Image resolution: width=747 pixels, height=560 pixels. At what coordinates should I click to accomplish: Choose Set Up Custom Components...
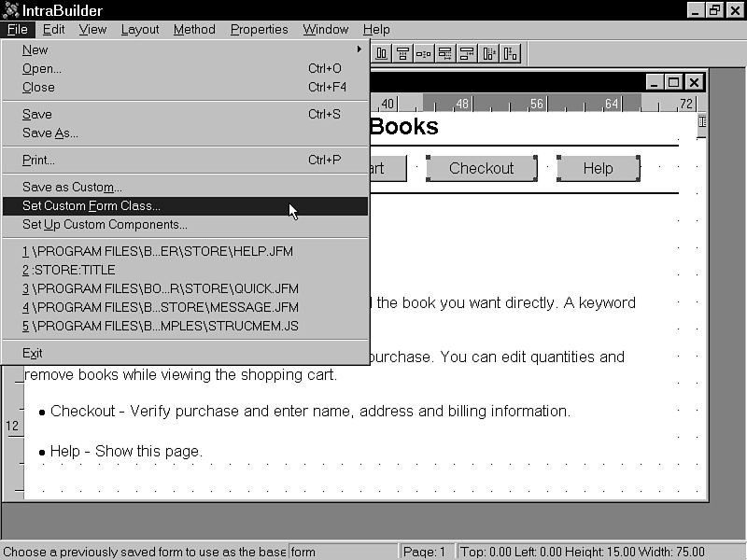[105, 224]
